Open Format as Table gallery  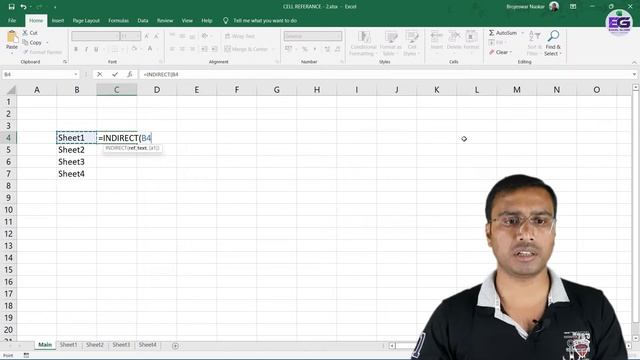[391, 43]
